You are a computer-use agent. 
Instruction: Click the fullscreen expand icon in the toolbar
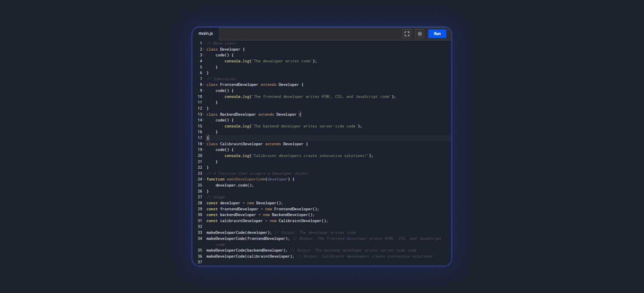click(407, 34)
